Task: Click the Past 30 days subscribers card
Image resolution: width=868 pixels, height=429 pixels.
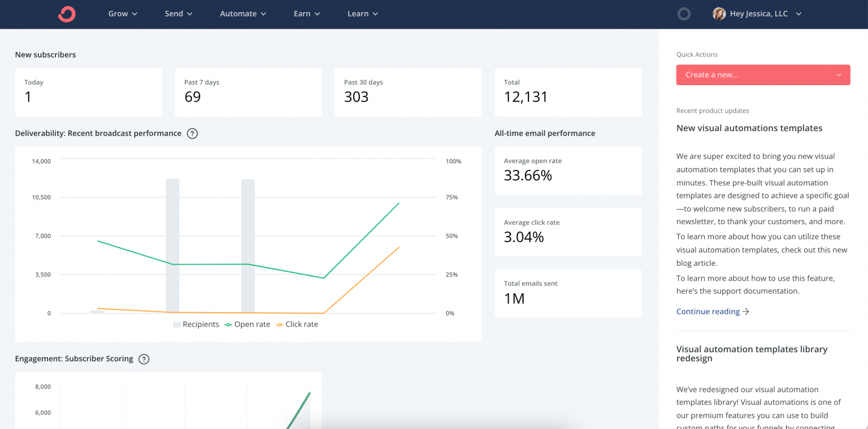Action: pyautogui.click(x=407, y=92)
